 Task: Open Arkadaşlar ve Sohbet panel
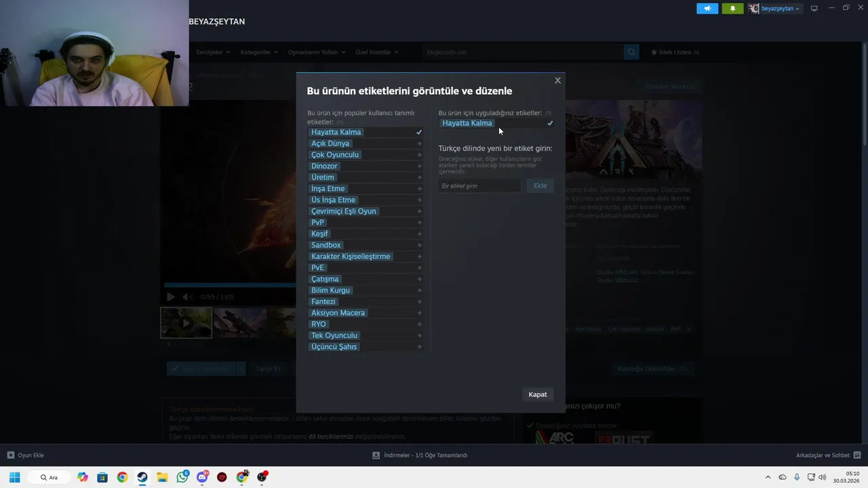pyautogui.click(x=828, y=455)
